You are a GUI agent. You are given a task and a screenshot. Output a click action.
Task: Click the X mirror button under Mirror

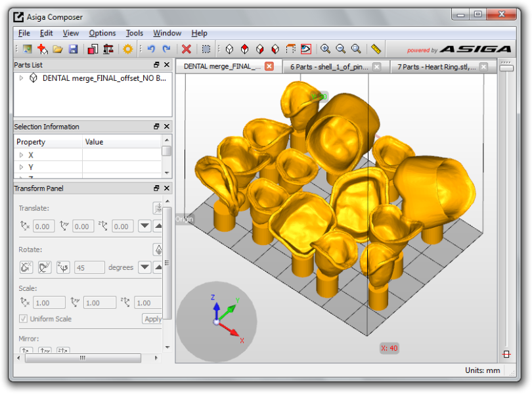pos(26,350)
